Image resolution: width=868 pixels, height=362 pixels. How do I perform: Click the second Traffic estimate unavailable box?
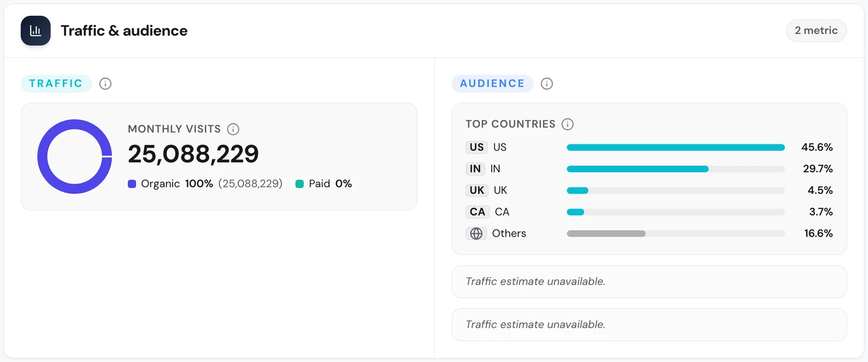click(649, 325)
